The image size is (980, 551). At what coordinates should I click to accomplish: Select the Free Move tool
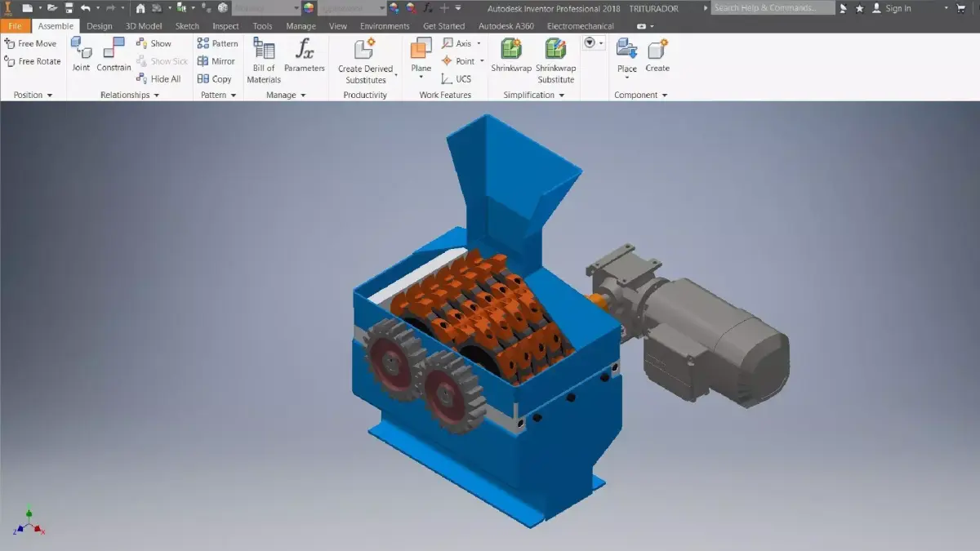click(x=30, y=43)
